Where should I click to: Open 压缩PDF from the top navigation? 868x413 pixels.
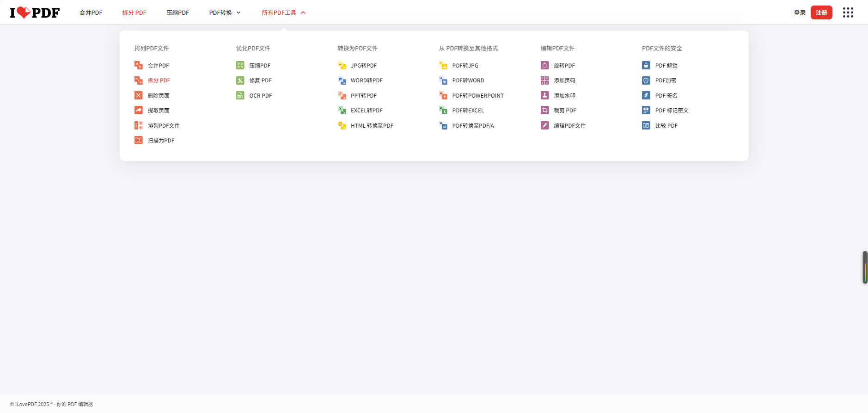click(177, 12)
